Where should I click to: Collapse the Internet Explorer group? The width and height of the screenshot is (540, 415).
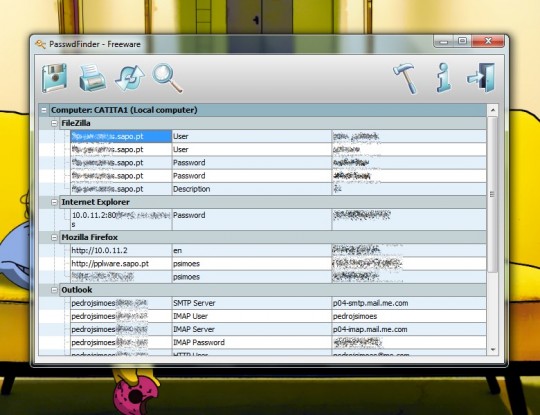tap(54, 202)
